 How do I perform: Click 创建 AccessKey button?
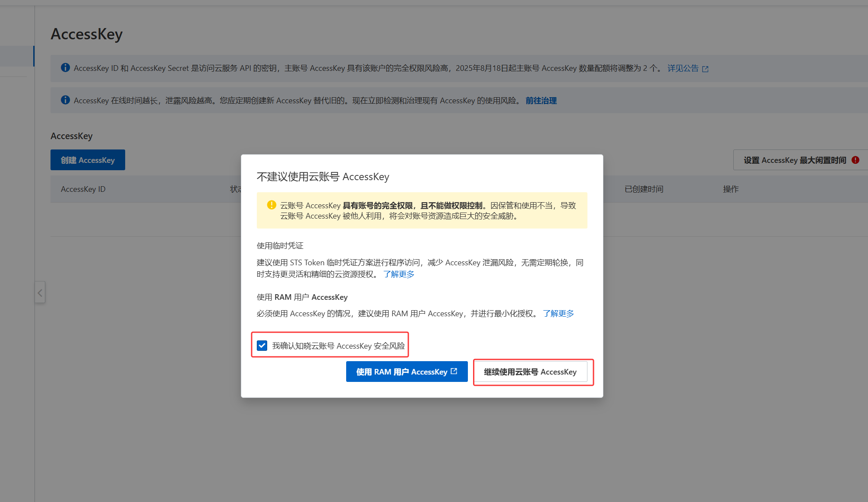coord(88,160)
